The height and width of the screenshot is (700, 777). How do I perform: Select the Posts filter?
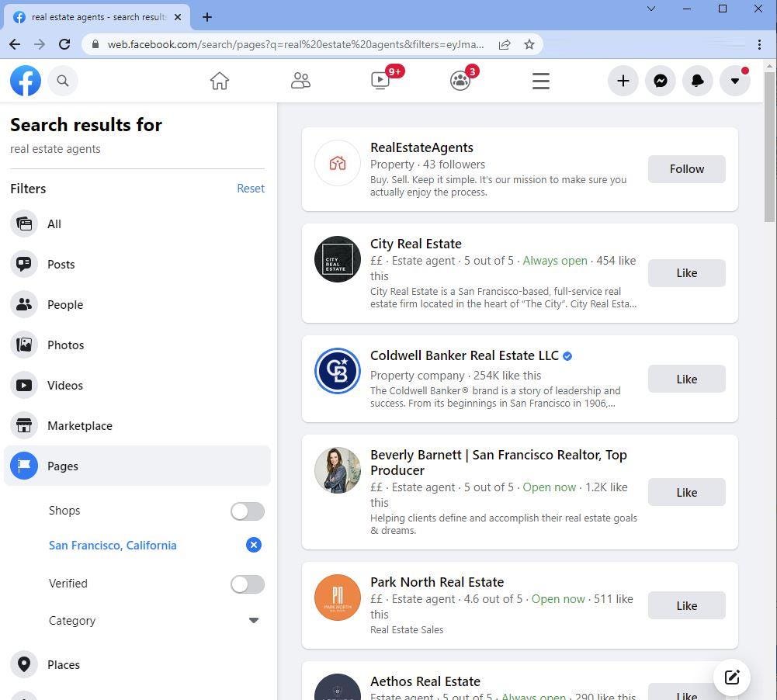pos(137,264)
